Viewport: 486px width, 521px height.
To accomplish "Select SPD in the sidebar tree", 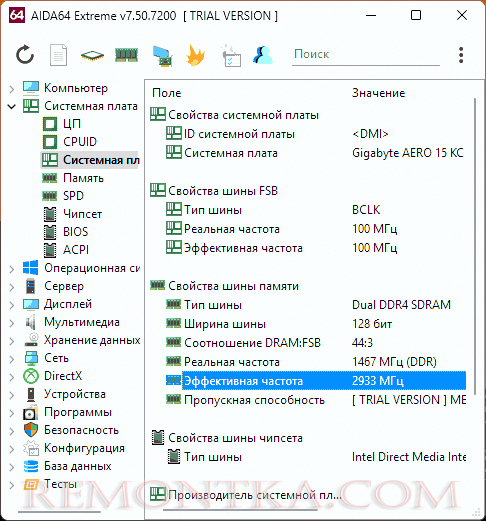I will pos(73,196).
